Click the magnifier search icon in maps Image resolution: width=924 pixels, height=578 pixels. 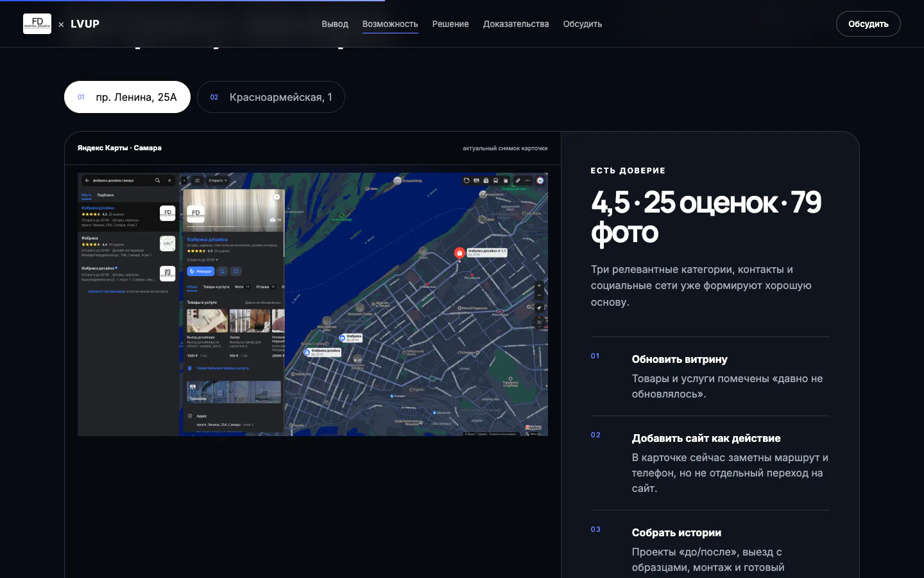(x=157, y=180)
